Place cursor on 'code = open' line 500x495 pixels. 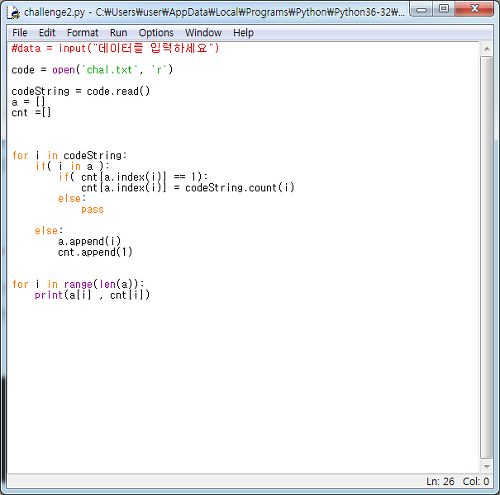(x=92, y=70)
